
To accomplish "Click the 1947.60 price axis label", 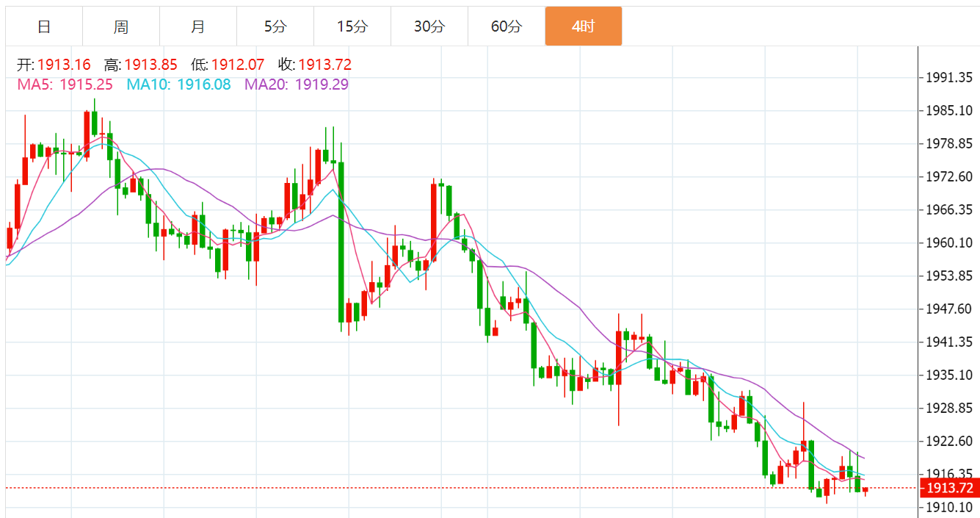I will [x=949, y=309].
